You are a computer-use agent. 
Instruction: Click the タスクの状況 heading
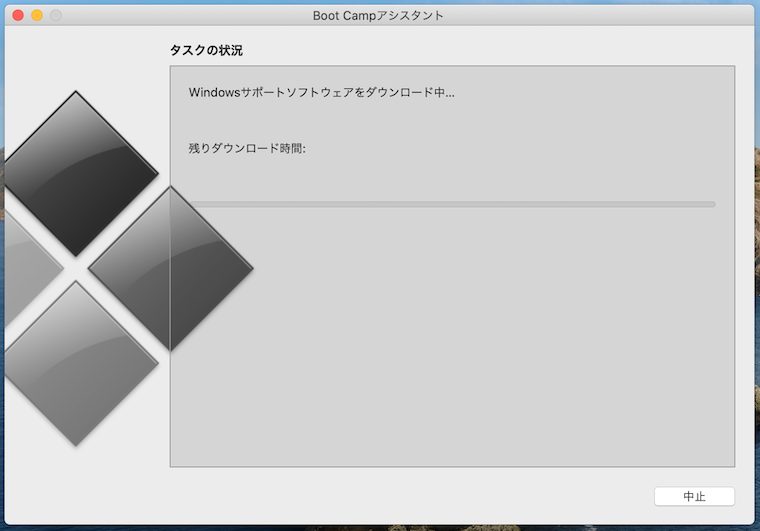pos(206,50)
